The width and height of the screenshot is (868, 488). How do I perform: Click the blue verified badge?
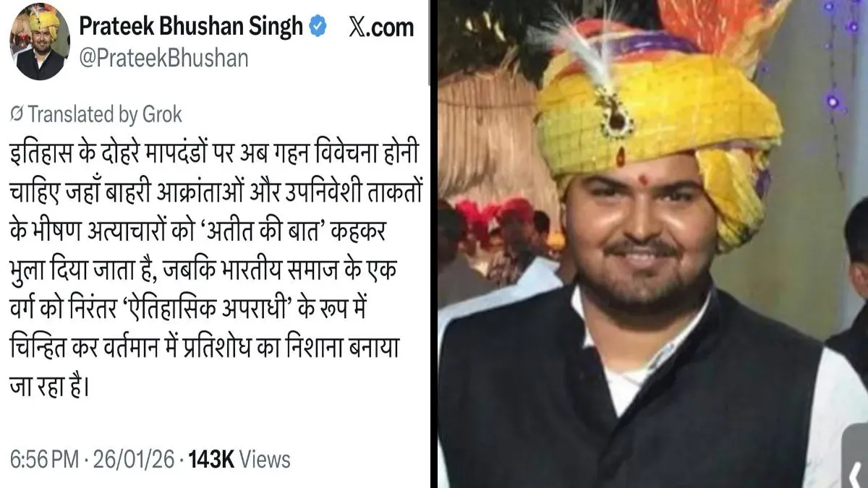coord(317,27)
